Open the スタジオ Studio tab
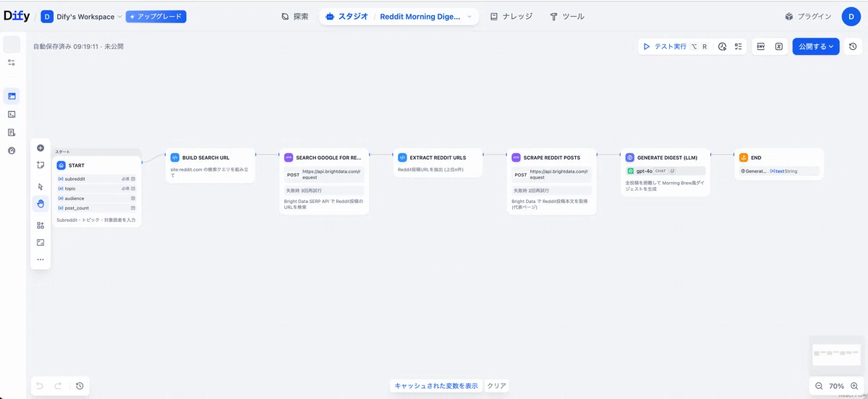The image size is (868, 399). [x=348, y=16]
